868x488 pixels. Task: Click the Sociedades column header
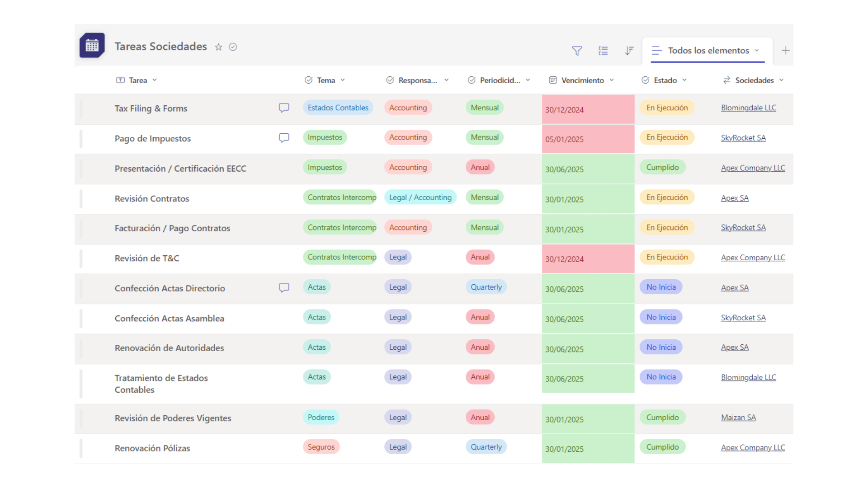point(754,80)
